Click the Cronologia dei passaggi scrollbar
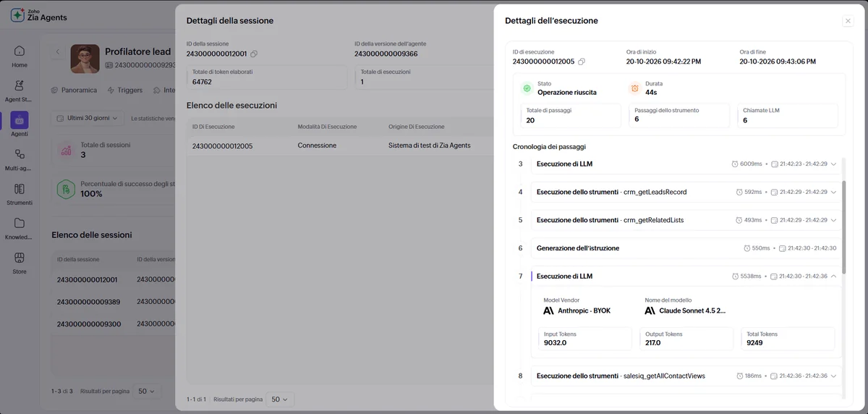Viewport: 868px width, 414px height. (844, 227)
